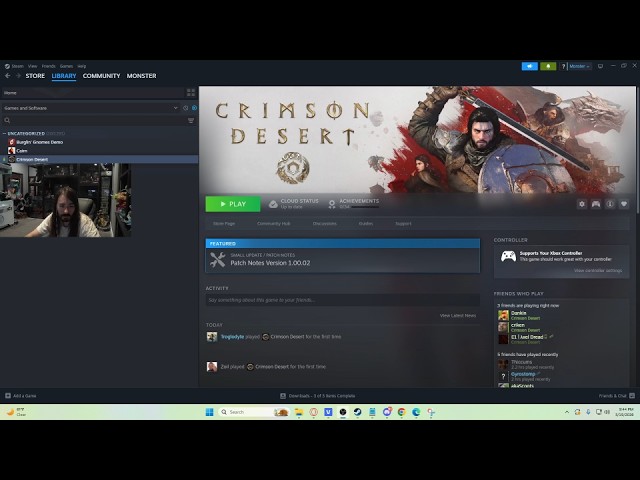640x480 pixels.
Task: Click the library search field
Action: (x=95, y=120)
